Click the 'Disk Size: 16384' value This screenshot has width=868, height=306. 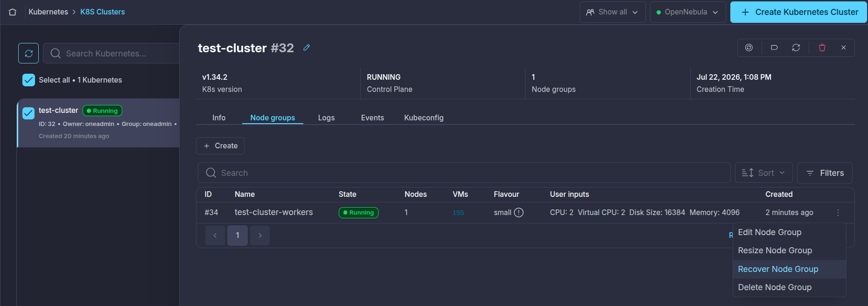657,213
